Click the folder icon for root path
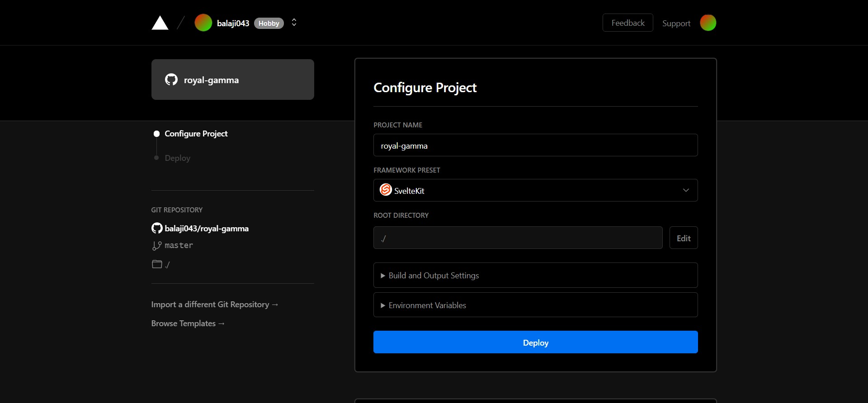Image resolution: width=868 pixels, height=403 pixels. 157,264
